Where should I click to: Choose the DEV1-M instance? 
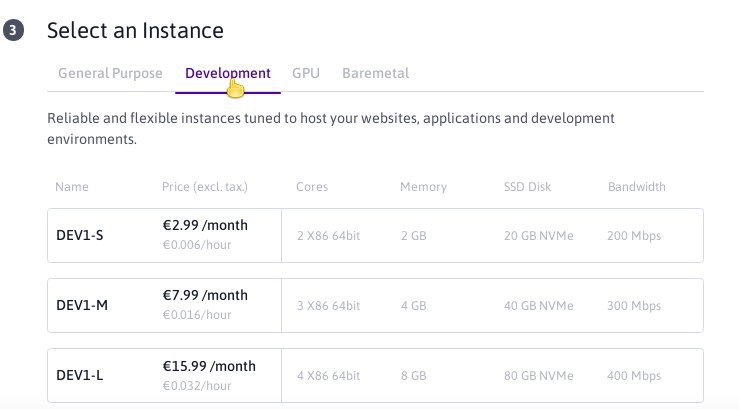click(375, 305)
